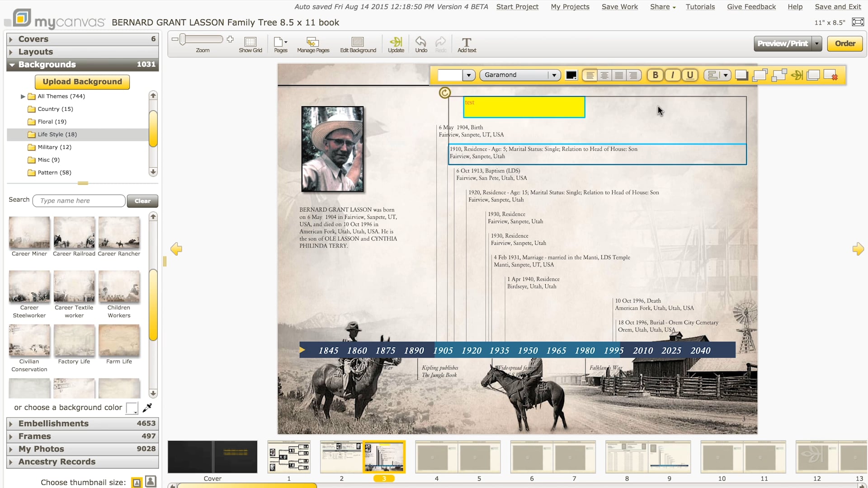
Task: Open the My Projects menu item
Action: [x=570, y=7]
